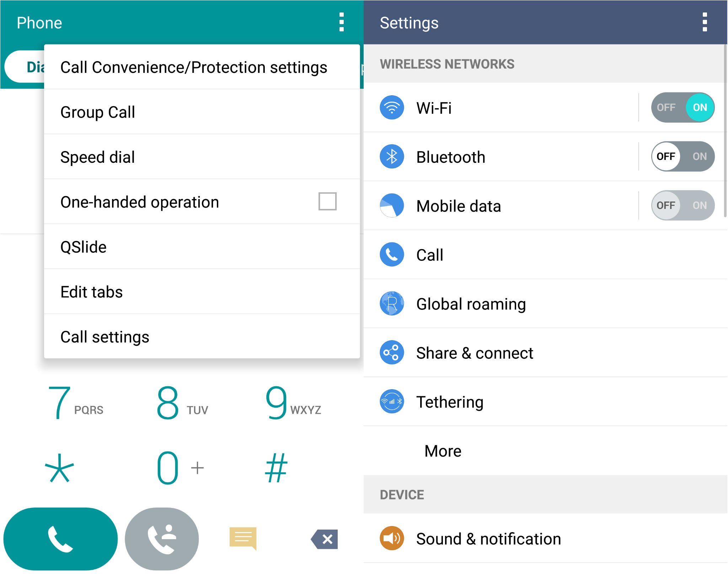Tap the gray add-contact call button
Image resolution: width=728 pixels, height=574 pixels.
pyautogui.click(x=162, y=538)
